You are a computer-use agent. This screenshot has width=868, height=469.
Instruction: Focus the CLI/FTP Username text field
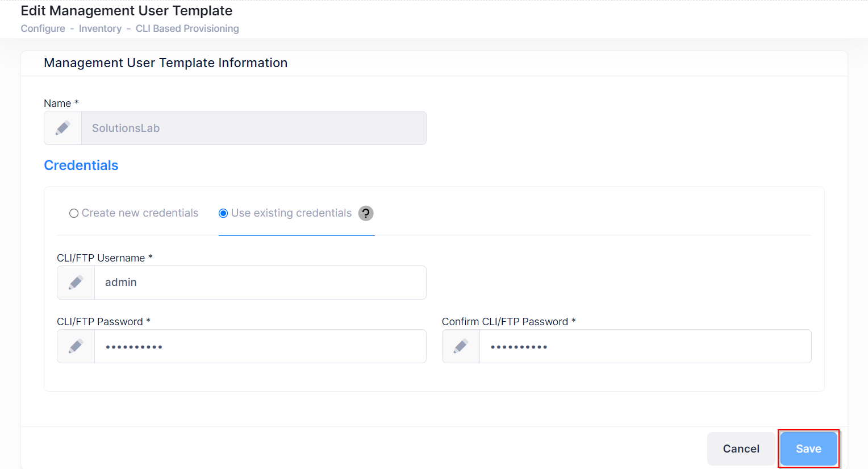click(260, 283)
